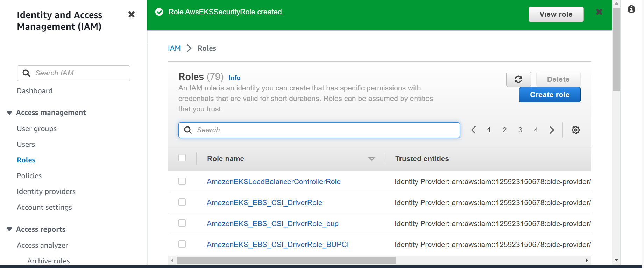Viewport: 644px width, 268px height.
Task: Select page 1 in pagination
Action: click(x=489, y=130)
